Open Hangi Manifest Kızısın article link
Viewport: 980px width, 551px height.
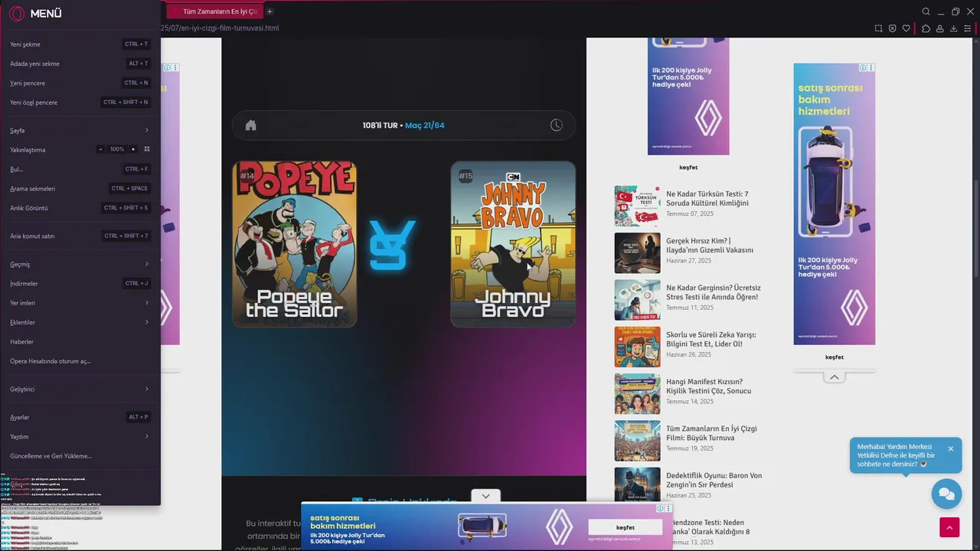tap(708, 386)
